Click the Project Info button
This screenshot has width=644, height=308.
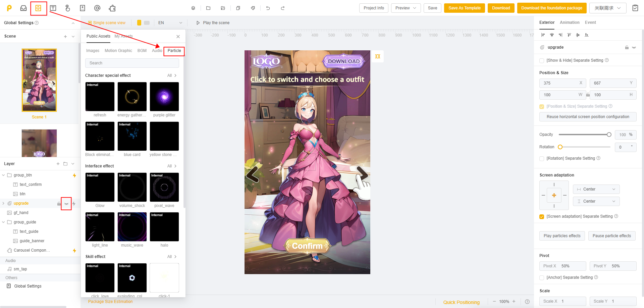[x=374, y=8]
